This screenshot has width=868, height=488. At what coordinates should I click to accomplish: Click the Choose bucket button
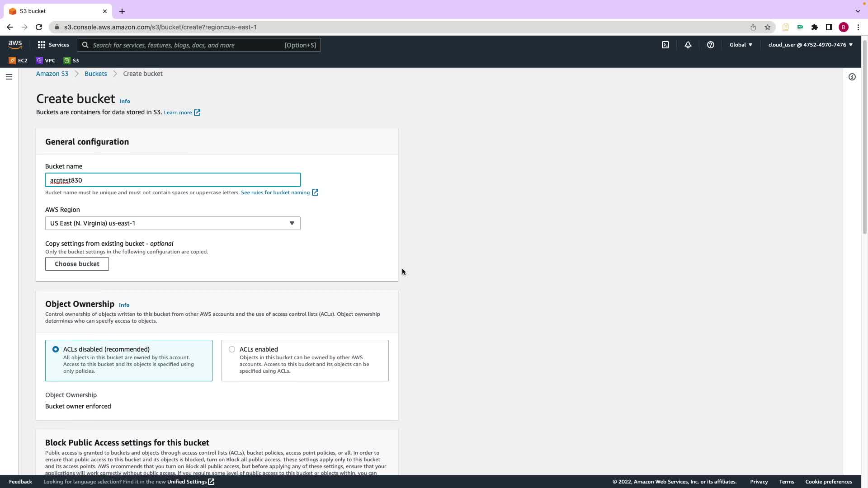77,264
